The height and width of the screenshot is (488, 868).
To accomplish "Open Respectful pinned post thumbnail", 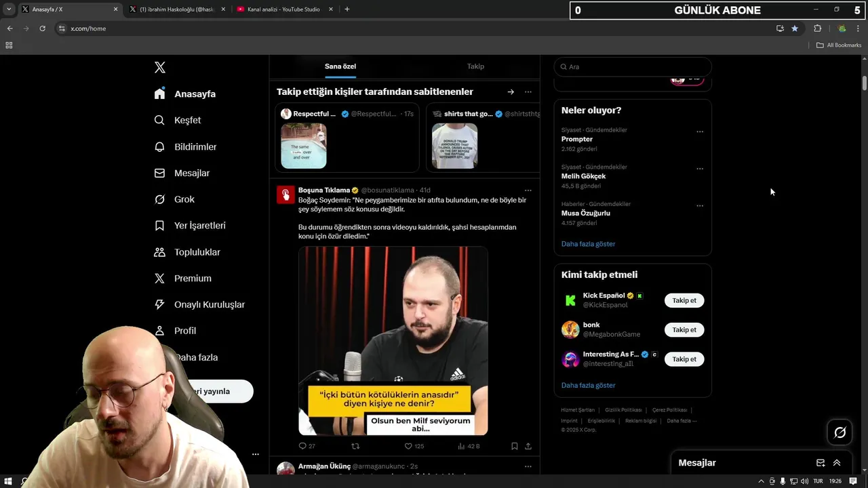I will [304, 146].
